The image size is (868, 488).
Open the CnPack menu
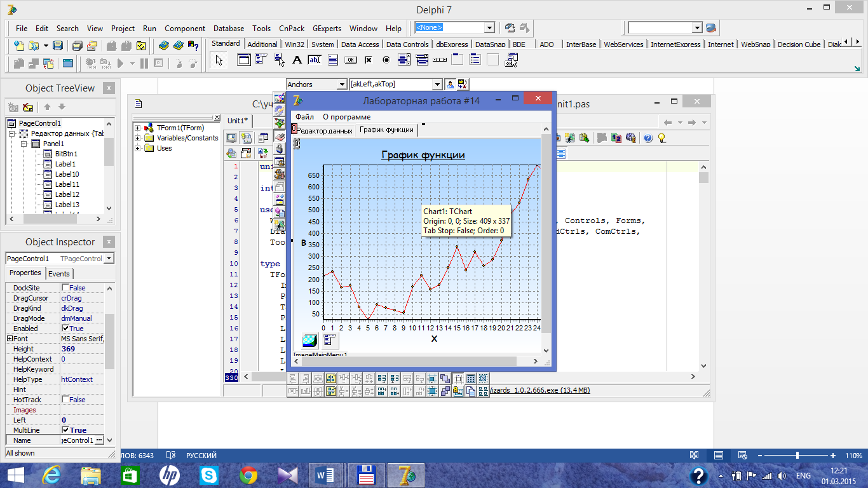[x=292, y=29]
